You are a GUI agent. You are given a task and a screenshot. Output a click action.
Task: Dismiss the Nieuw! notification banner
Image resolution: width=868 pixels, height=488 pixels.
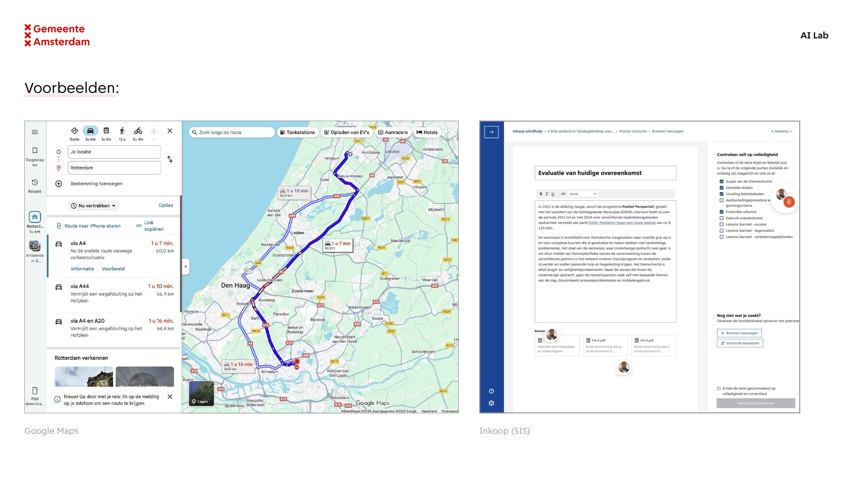(170, 397)
